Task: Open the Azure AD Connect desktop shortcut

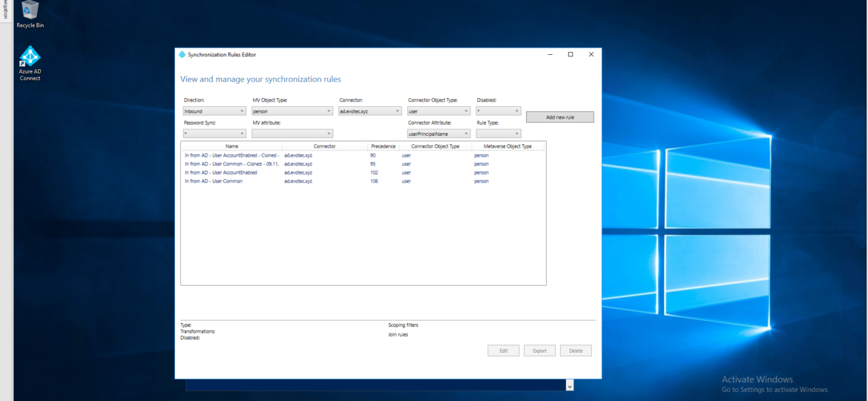Action: pos(30,64)
